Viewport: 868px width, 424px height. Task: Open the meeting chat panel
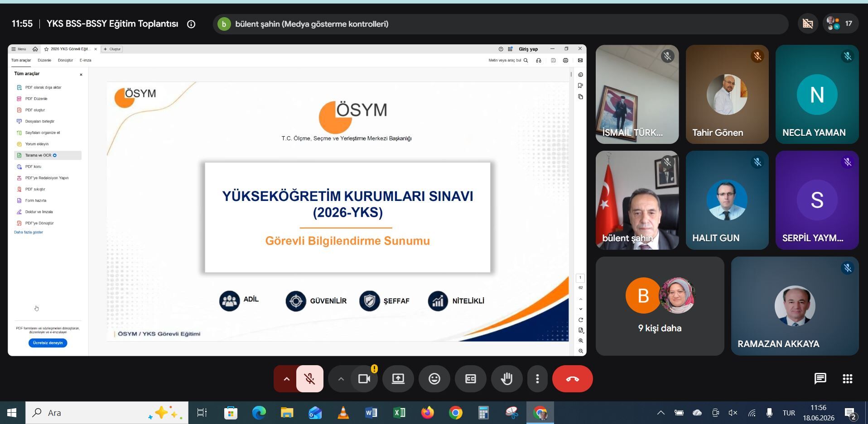[820, 379]
